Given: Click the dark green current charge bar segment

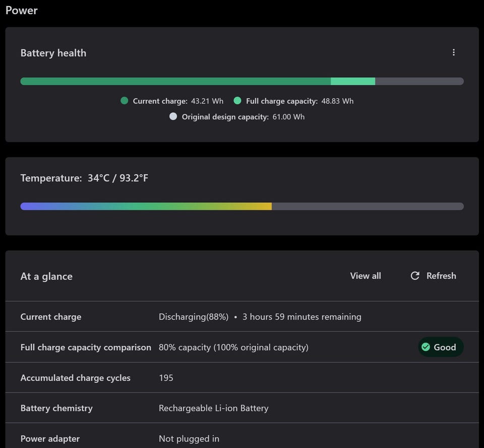Looking at the screenshot, I should [175, 81].
